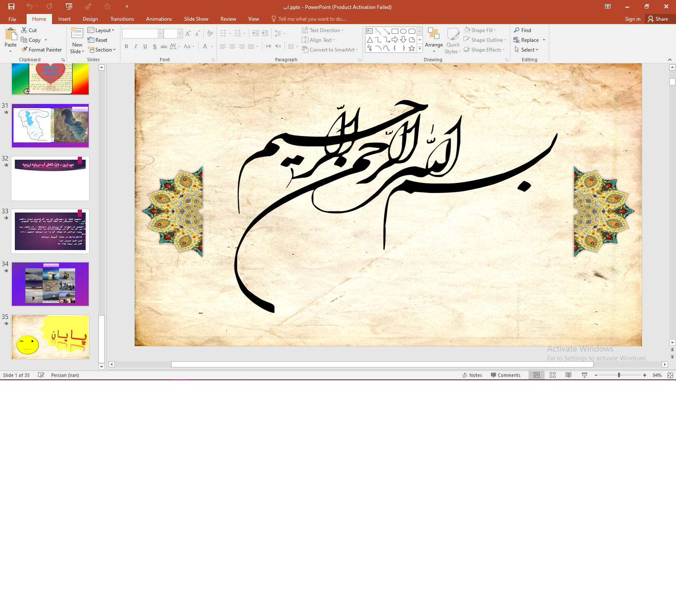Click the Sign in link

(x=632, y=19)
